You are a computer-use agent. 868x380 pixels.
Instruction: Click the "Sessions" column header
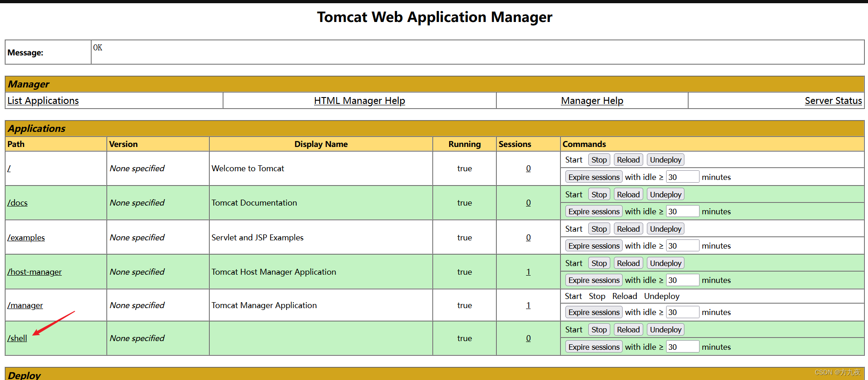click(515, 144)
